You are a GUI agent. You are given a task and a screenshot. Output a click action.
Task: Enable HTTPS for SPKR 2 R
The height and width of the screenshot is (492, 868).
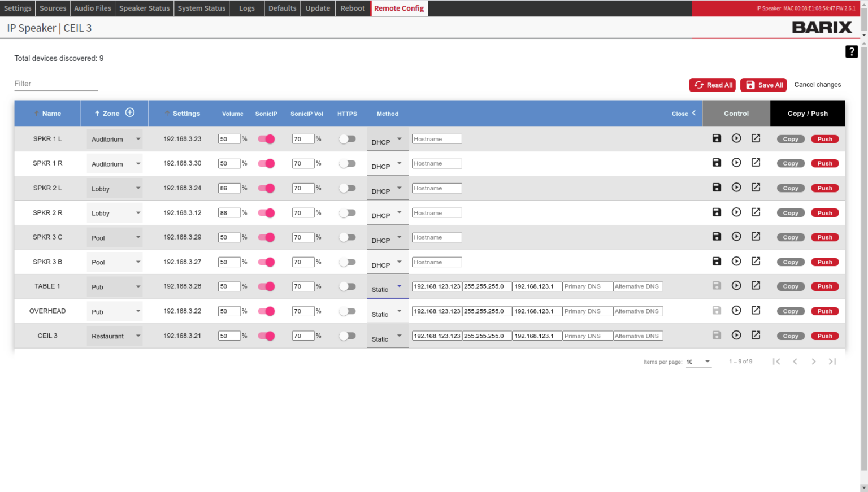coord(347,213)
